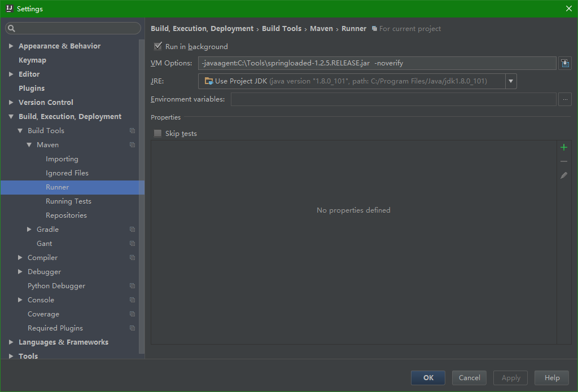Click the project-level icon beside Gradle
This screenshot has width=578, height=392.
(132, 230)
